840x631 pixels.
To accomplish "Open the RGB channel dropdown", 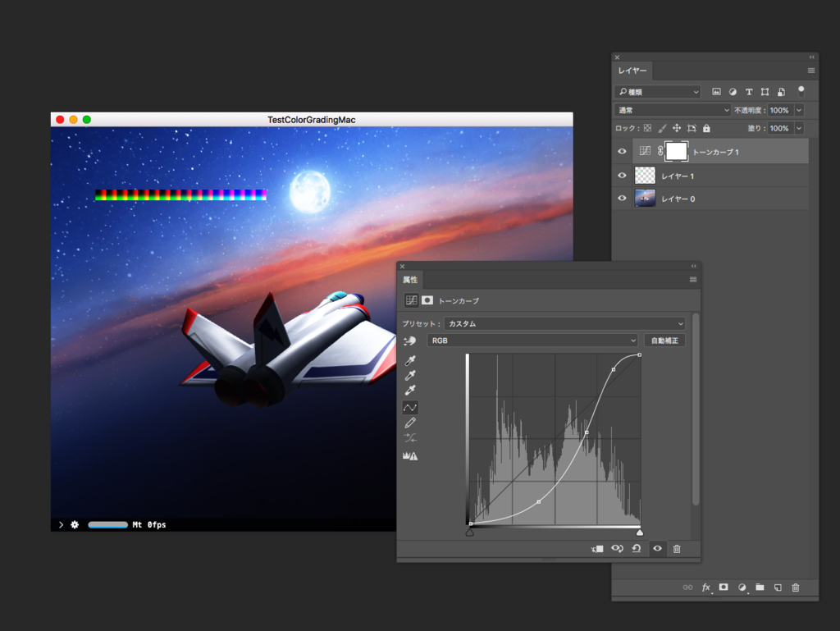I will pyautogui.click(x=532, y=341).
